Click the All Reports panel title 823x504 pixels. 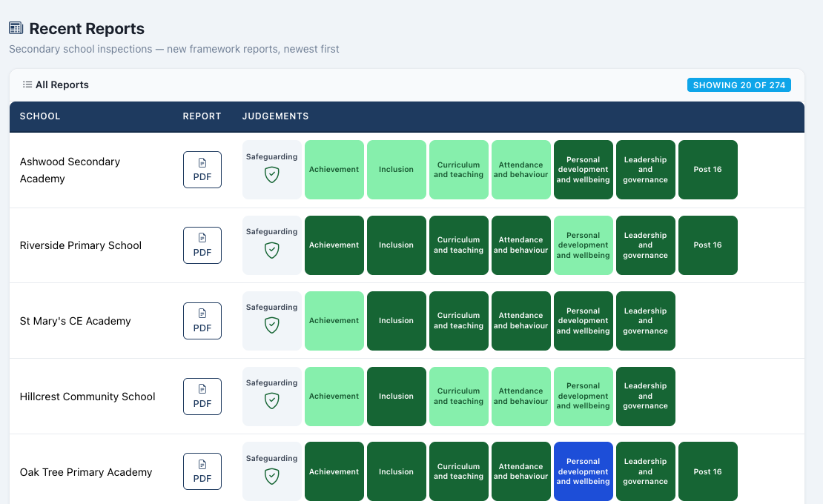pos(62,85)
